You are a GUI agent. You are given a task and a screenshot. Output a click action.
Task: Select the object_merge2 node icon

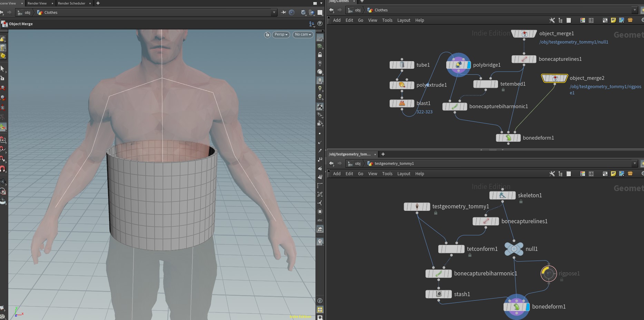[x=555, y=78]
